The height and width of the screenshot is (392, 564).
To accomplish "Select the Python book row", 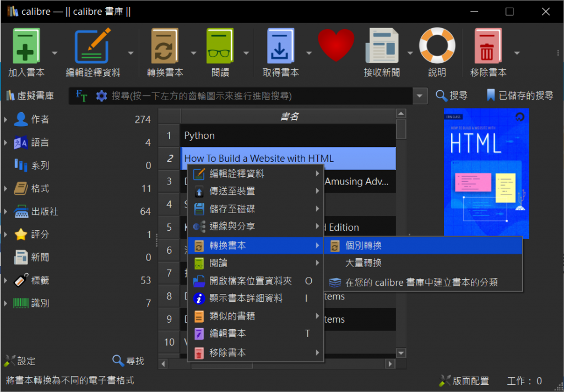I will pyautogui.click(x=288, y=135).
